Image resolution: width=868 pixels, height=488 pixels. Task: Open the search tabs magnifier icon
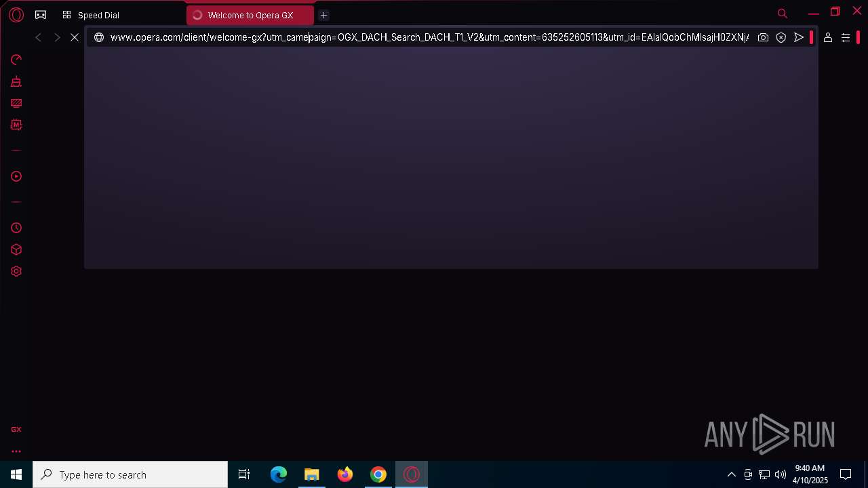[x=783, y=14]
